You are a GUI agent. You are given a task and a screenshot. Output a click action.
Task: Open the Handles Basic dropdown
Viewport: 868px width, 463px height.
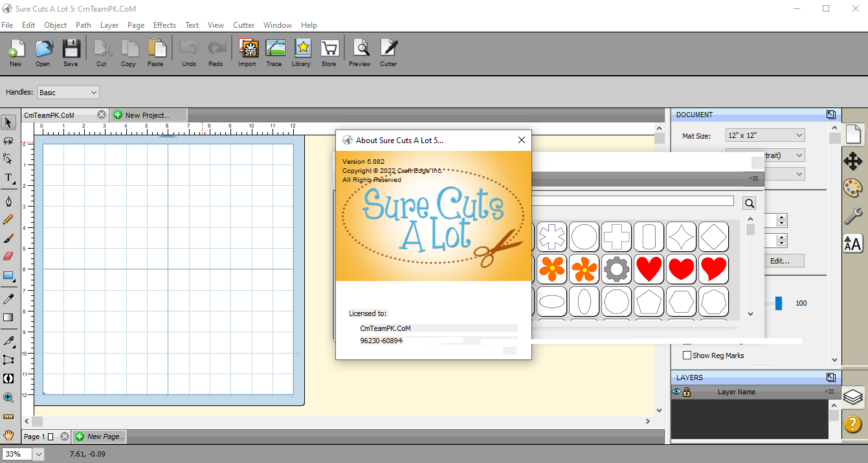pos(68,93)
